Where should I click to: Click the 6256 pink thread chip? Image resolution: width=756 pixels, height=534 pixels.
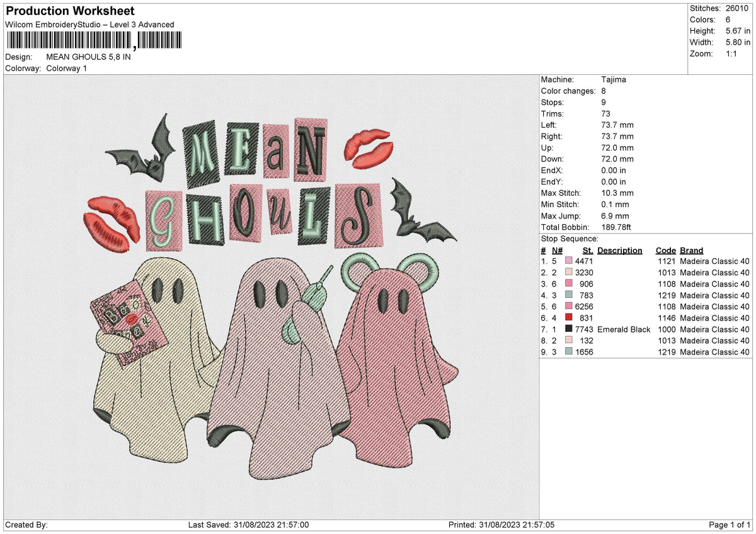click(x=570, y=307)
